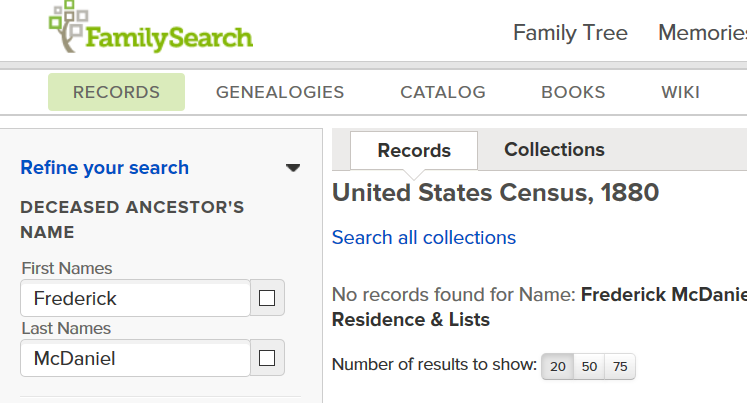The width and height of the screenshot is (747, 403).
Task: Click the First Names input field
Action: coord(135,298)
